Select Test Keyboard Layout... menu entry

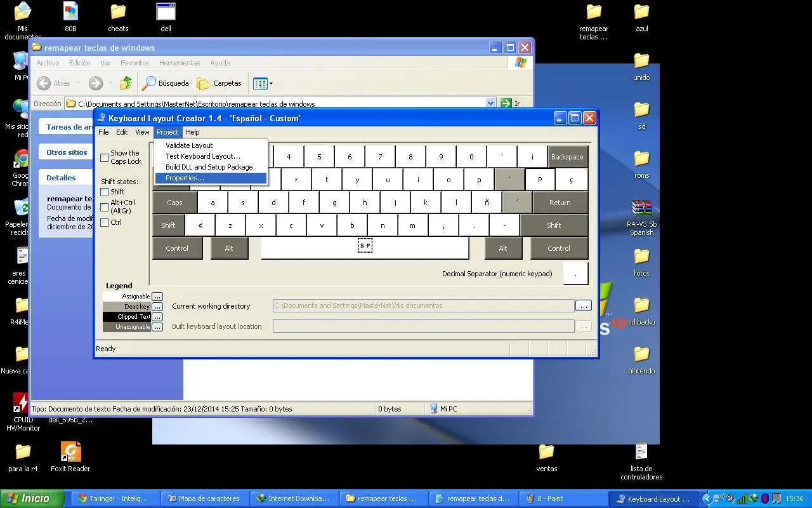pyautogui.click(x=211, y=156)
